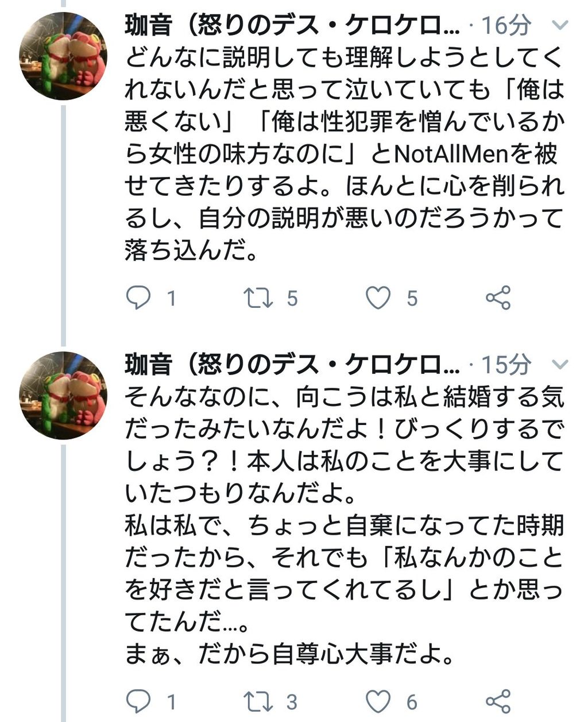This screenshot has height=722, width=588.
Task: Retweet the 15分 tweet
Action: click(258, 701)
